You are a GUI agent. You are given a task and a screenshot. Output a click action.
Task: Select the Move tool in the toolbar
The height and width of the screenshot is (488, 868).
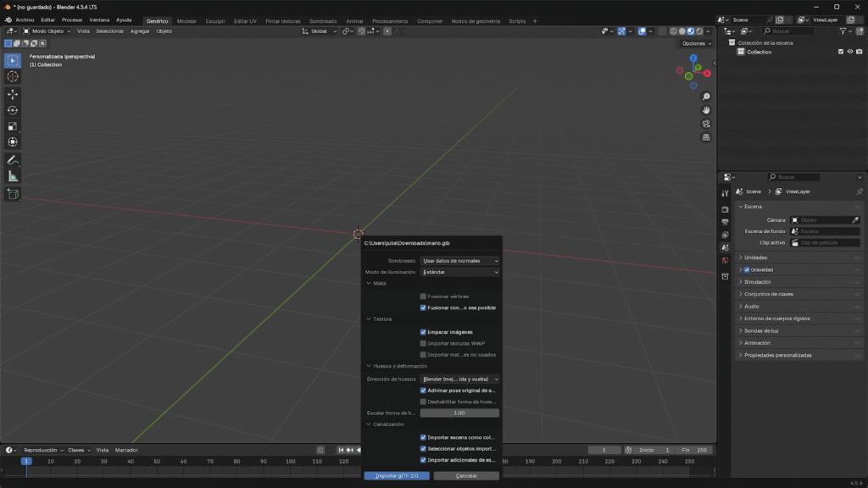pyautogui.click(x=13, y=94)
